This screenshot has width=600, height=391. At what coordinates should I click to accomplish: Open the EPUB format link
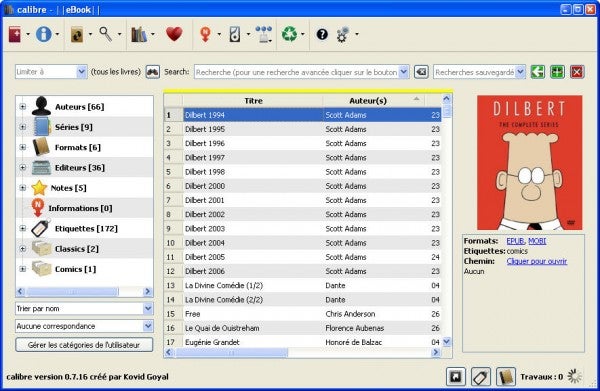tap(515, 241)
